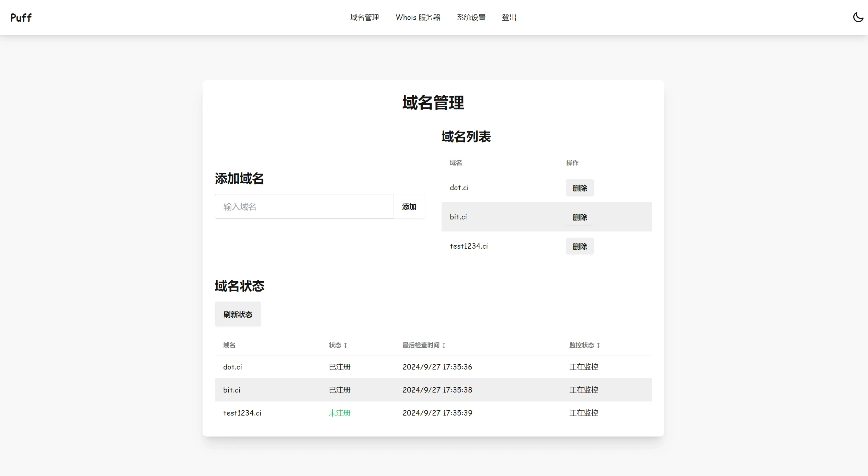The image size is (868, 476).
Task: Delete the test1234.ci domain
Action: [579, 246]
